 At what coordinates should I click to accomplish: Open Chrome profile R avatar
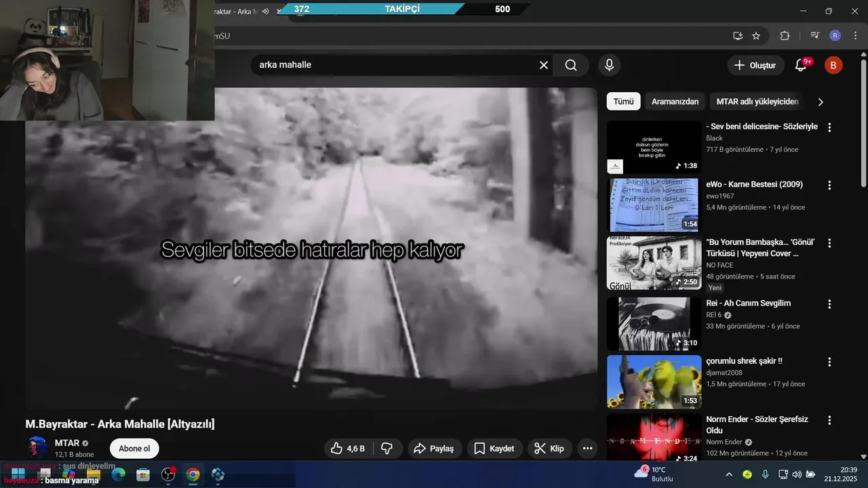coord(835,36)
